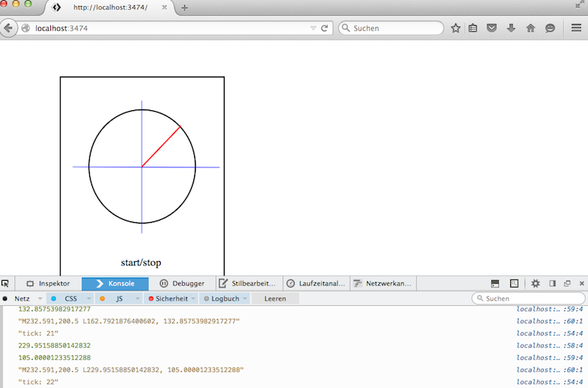Viewport: 588px width, 388px height.
Task: Open devtools settings gear icon
Action: click(x=535, y=283)
